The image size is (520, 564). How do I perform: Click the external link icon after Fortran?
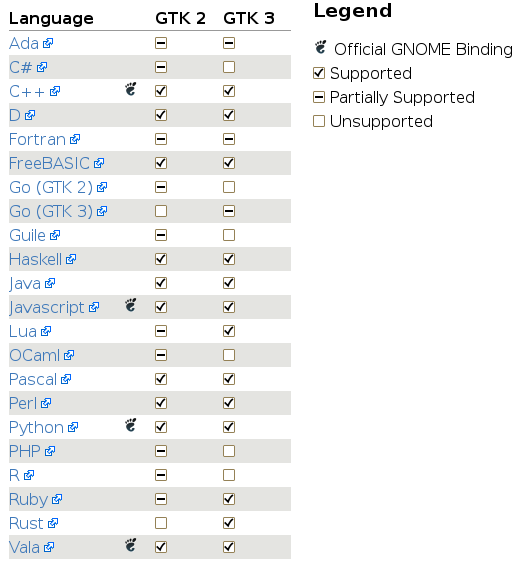point(75,139)
